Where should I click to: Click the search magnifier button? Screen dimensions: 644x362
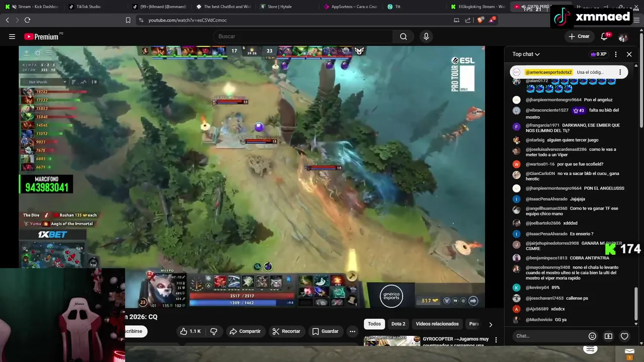click(403, 36)
